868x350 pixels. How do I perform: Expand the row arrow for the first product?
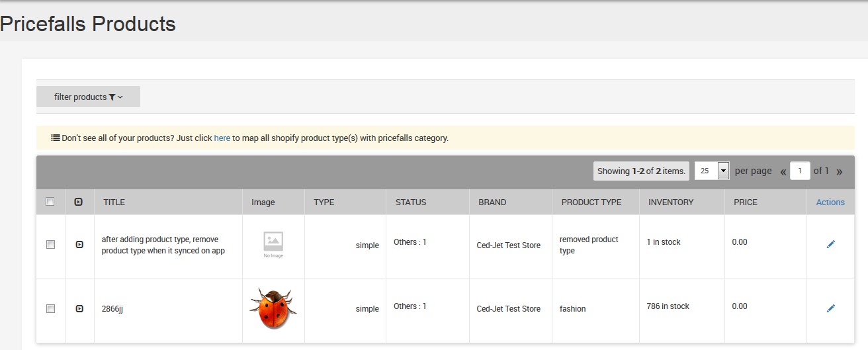(x=79, y=245)
